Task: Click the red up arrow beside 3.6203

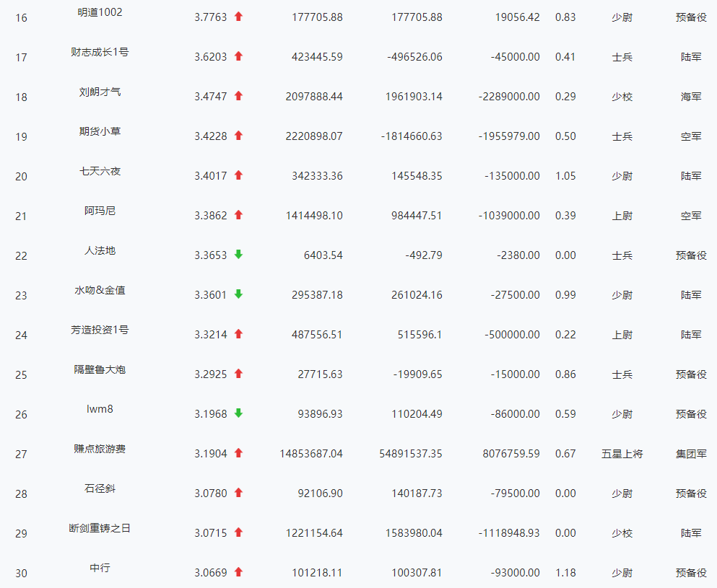Action: (238, 56)
